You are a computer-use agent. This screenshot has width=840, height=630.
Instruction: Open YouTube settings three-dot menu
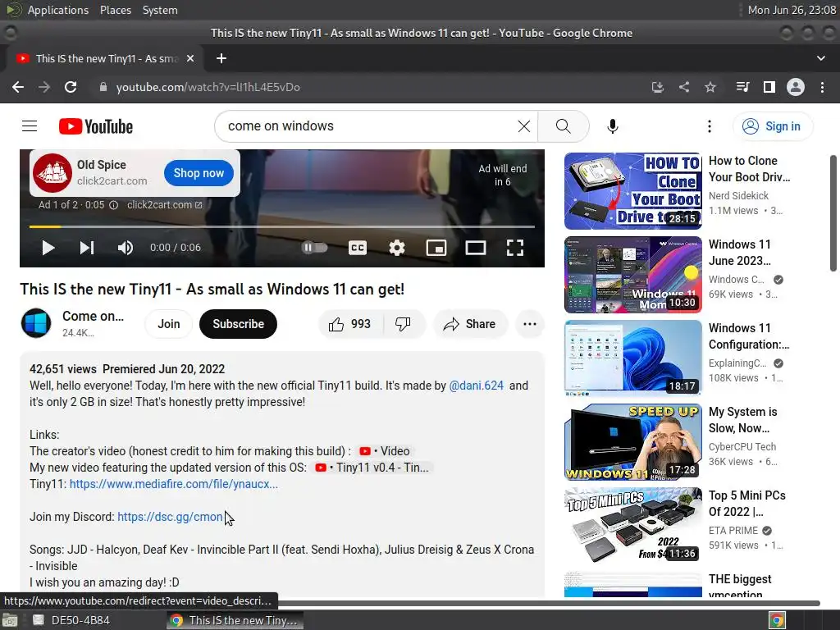[710, 126]
